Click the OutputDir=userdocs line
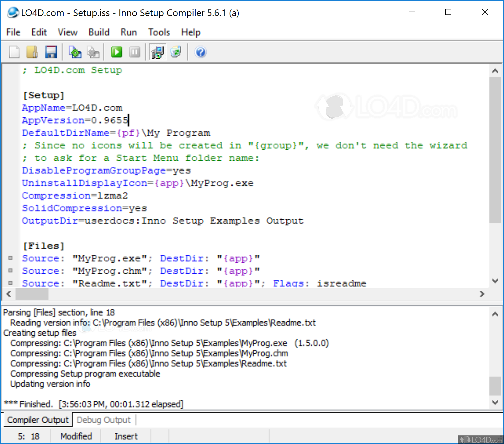The height and width of the screenshot is (444, 504). point(163,221)
